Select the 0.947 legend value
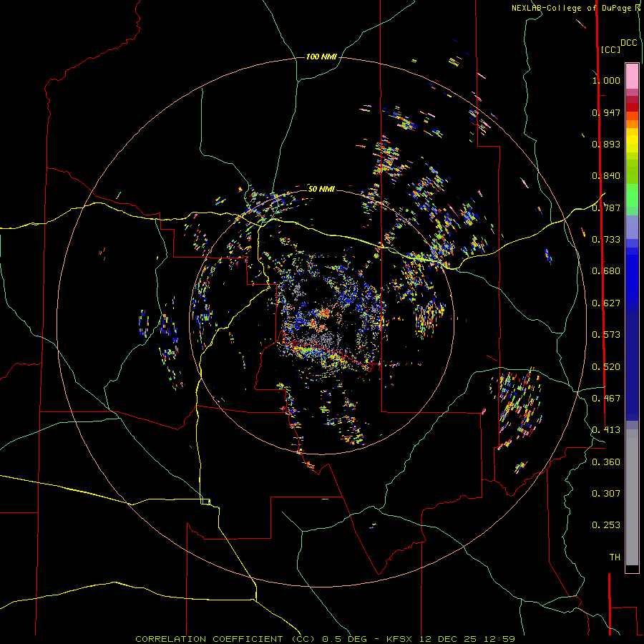The image size is (644, 644). click(606, 112)
